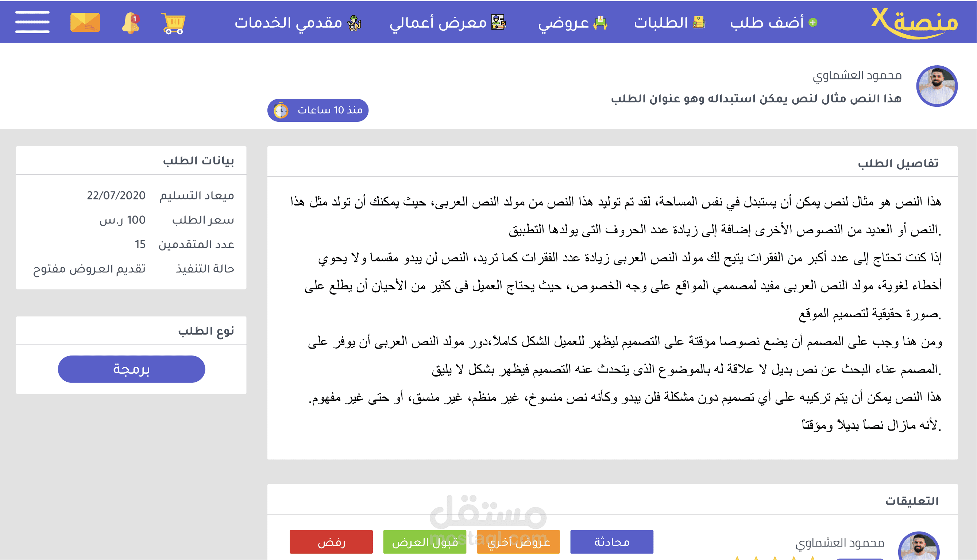Start chat with محادثة button
Image resolution: width=977 pixels, height=560 pixels.
pyautogui.click(x=611, y=542)
